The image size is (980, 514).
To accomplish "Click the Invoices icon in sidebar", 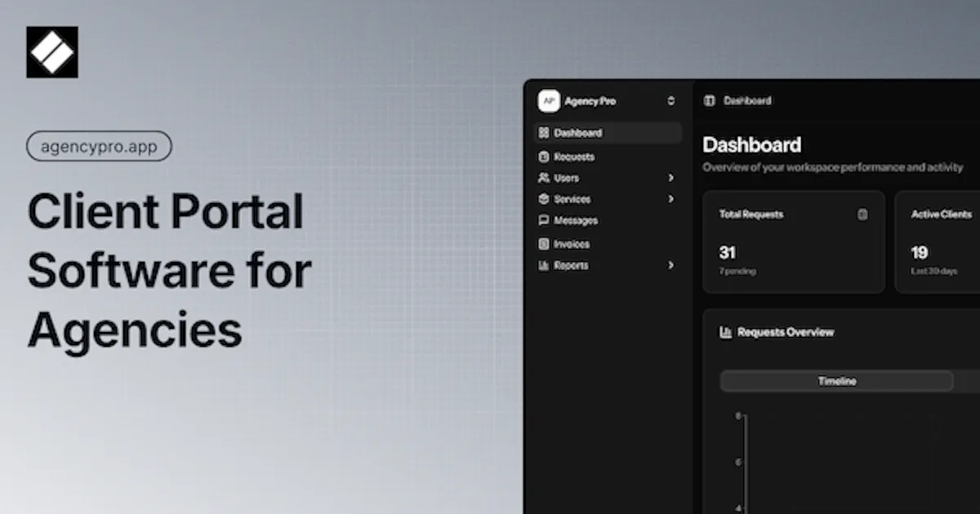I will pyautogui.click(x=544, y=244).
